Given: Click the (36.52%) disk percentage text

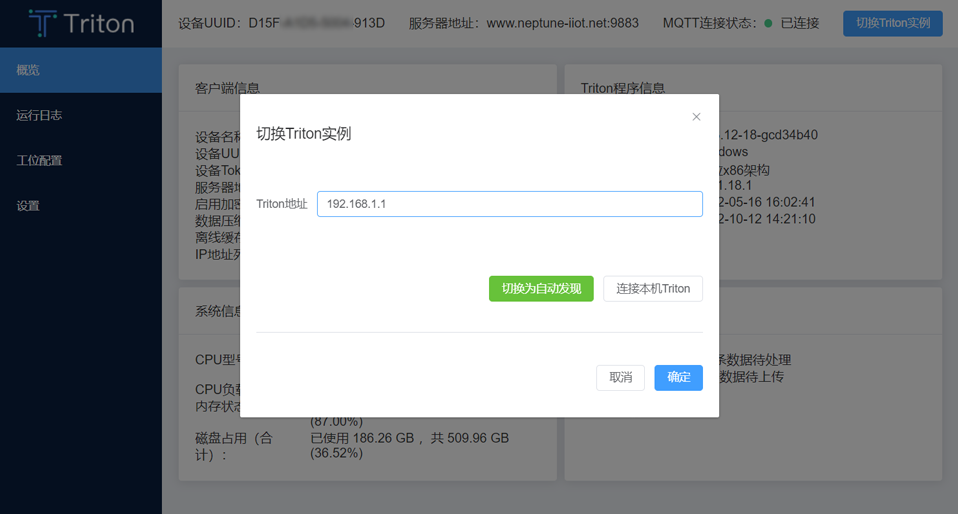Looking at the screenshot, I should click(337, 453).
